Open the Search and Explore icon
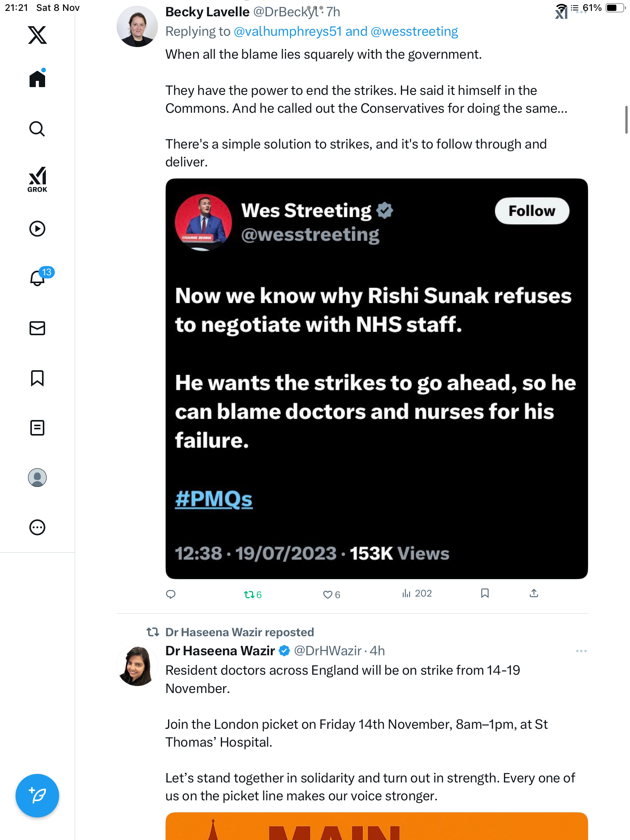Viewport: 630px width, 840px height. coord(37,129)
